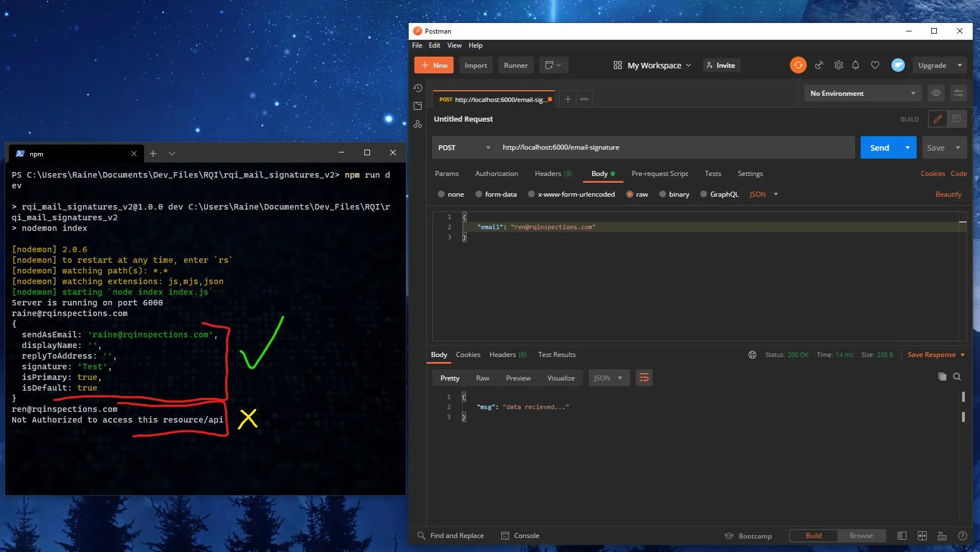Open the Help menu in Postman
The image size is (980, 552).
[475, 45]
